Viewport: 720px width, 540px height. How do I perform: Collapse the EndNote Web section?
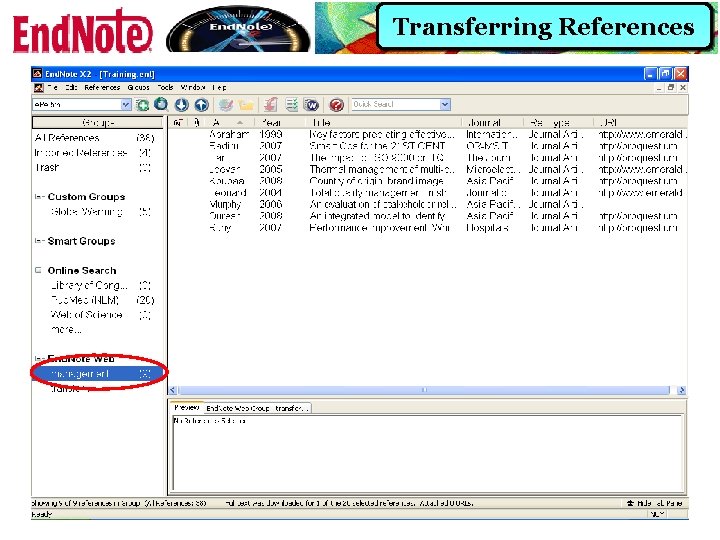(39, 358)
